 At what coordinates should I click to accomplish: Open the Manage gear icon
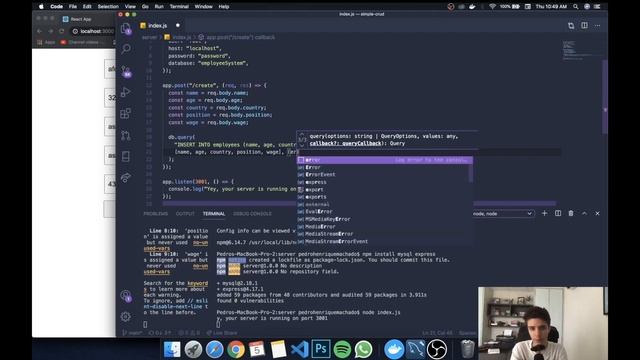pyautogui.click(x=126, y=316)
